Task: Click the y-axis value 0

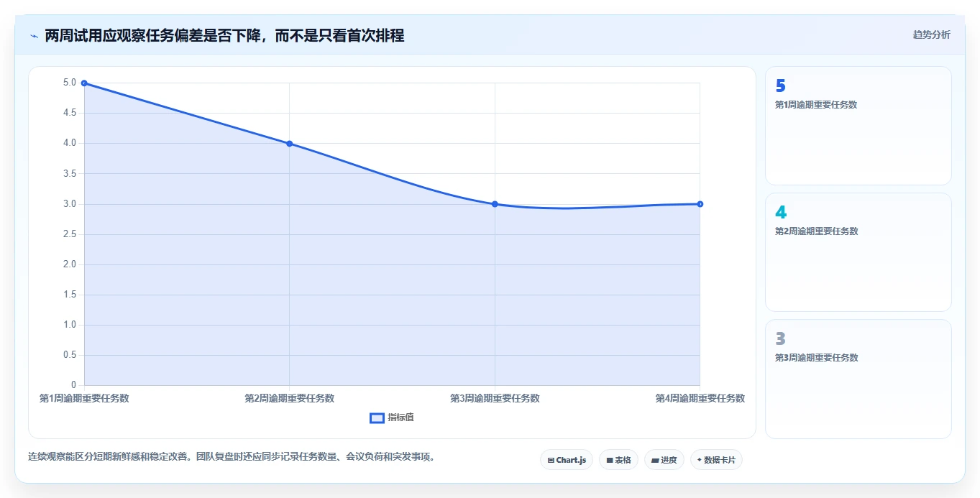Action: click(x=74, y=385)
